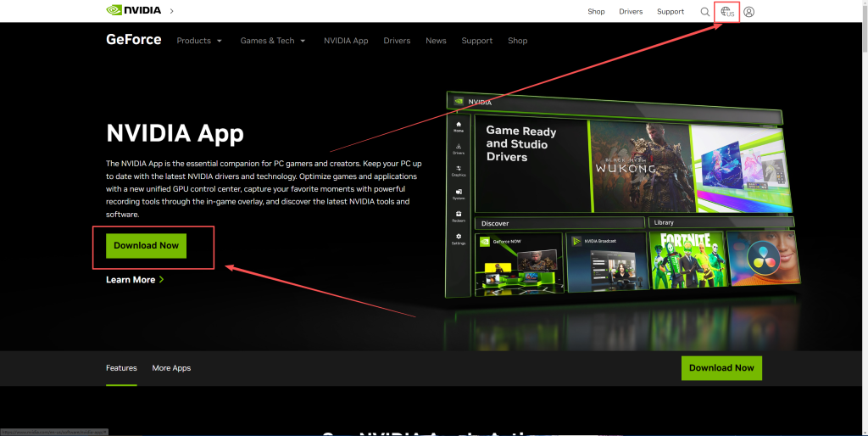Click the Learn More link
This screenshot has width=868, height=436.
134,280
